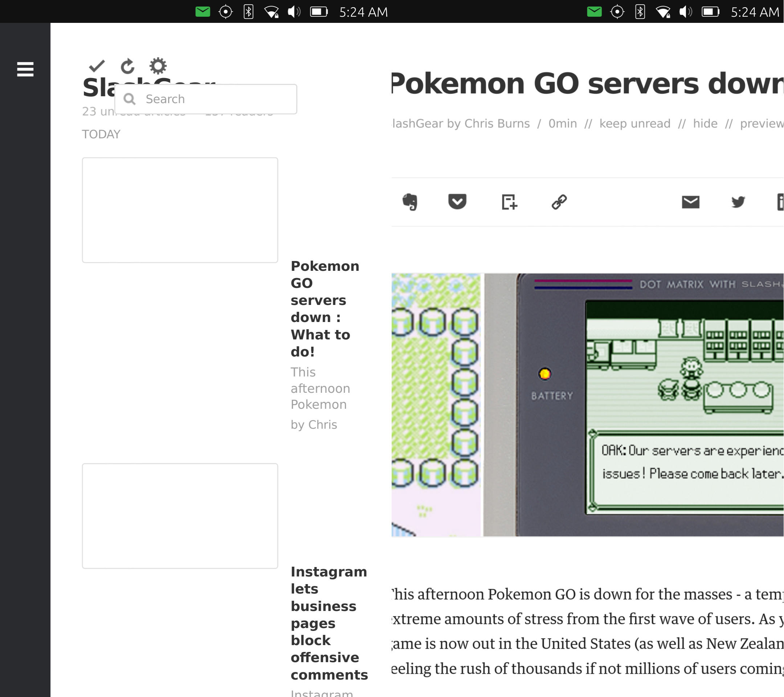Click right status bar mail icon
Image resolution: width=784 pixels, height=697 pixels.
594,12
